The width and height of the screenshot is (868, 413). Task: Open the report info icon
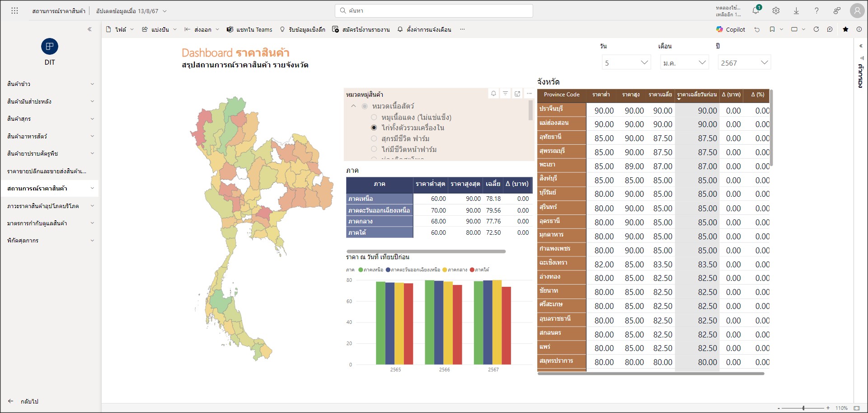(859, 29)
